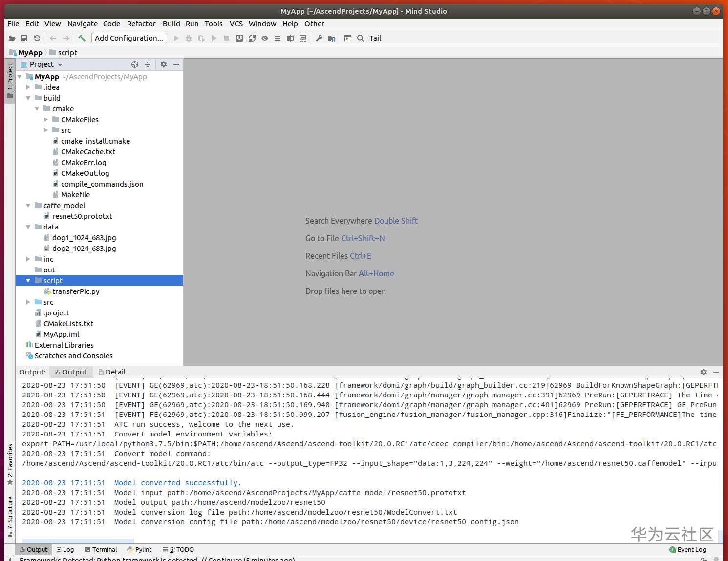Screen dimensions: 728x561
Task: Select transferPic.py in the project tree
Action: (x=76, y=291)
